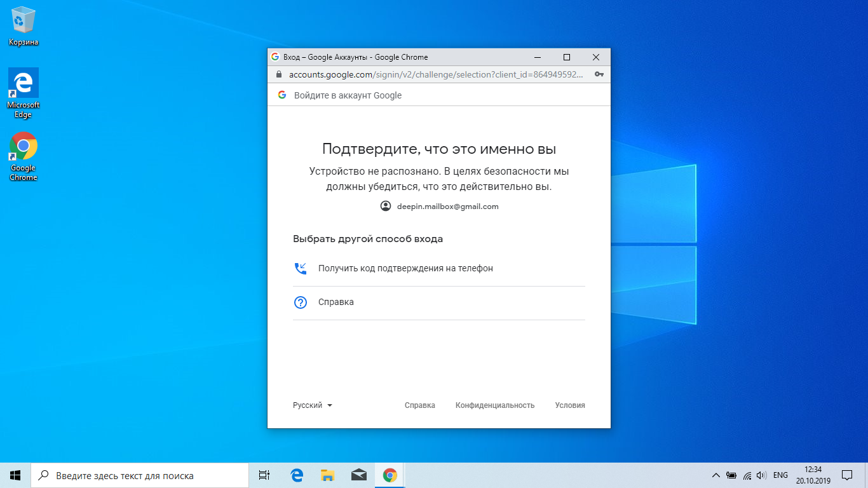Open File Explorer from the taskbar
The image size is (868, 488).
point(327,475)
